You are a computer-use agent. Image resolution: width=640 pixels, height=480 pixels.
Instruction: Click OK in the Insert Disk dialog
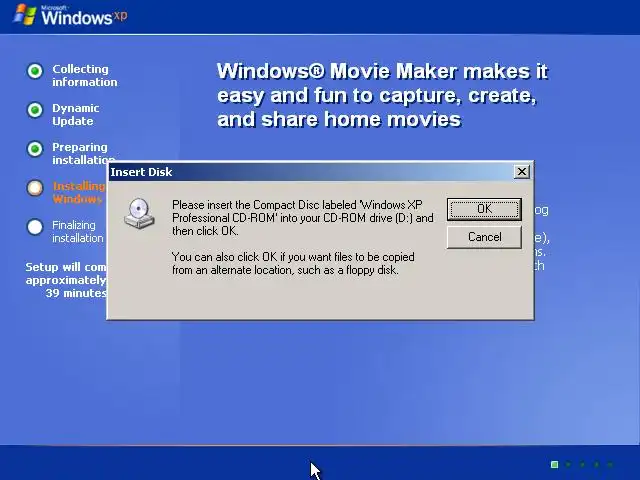pos(484,209)
